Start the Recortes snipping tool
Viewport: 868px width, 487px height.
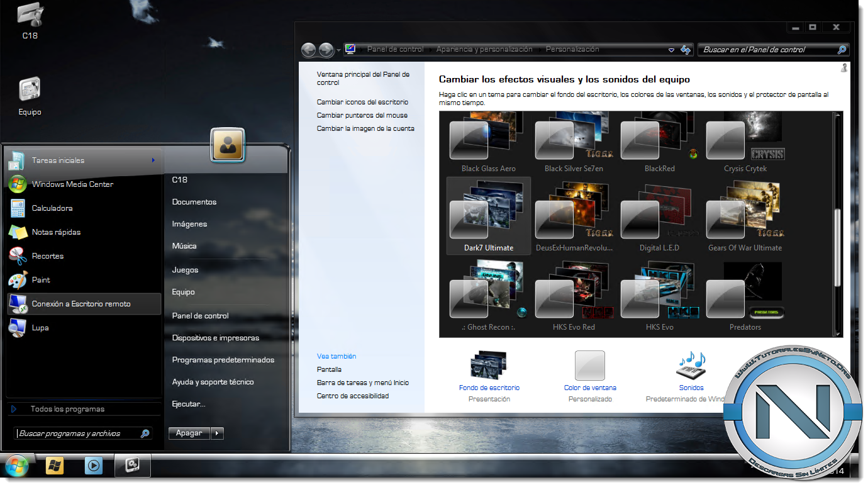(x=84, y=256)
